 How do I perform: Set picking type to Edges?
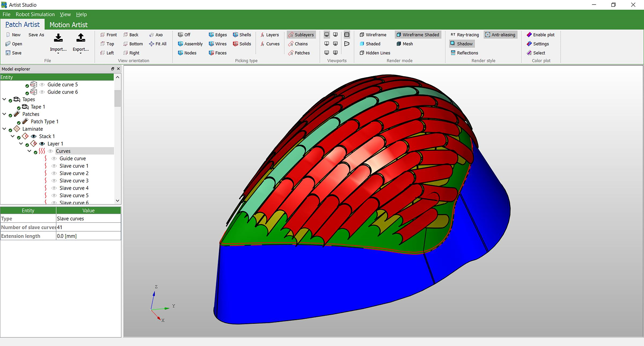[x=218, y=35]
